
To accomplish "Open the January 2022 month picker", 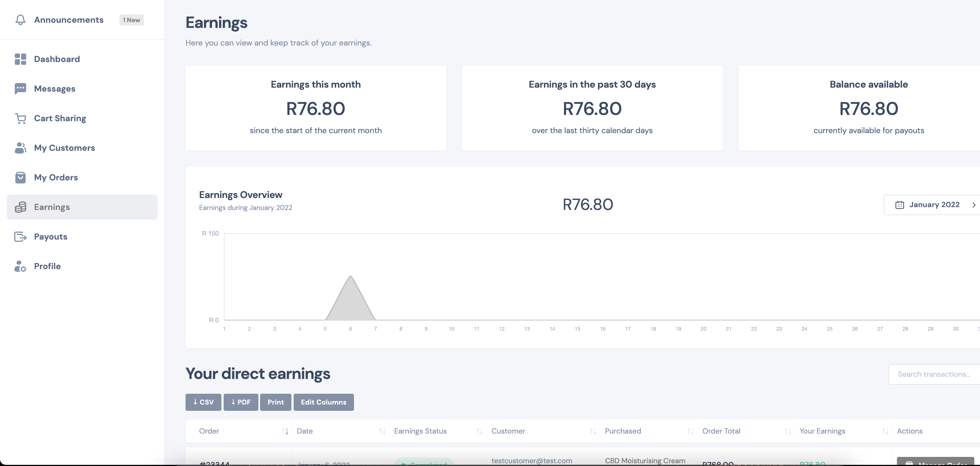I will 932,205.
